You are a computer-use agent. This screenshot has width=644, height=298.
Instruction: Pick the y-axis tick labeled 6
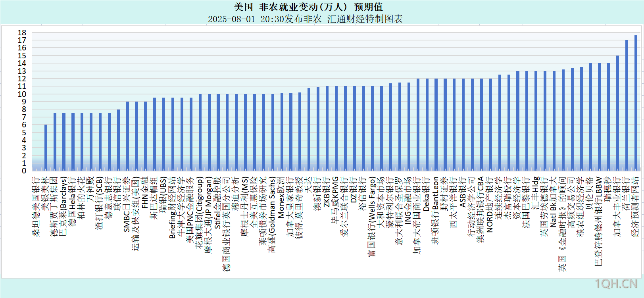click(24, 125)
